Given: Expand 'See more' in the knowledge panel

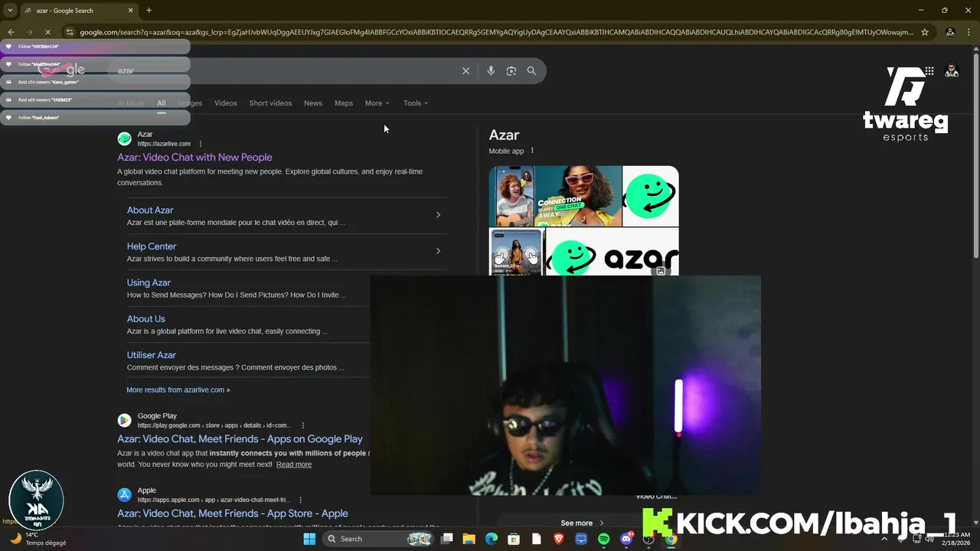Looking at the screenshot, I should [x=582, y=523].
